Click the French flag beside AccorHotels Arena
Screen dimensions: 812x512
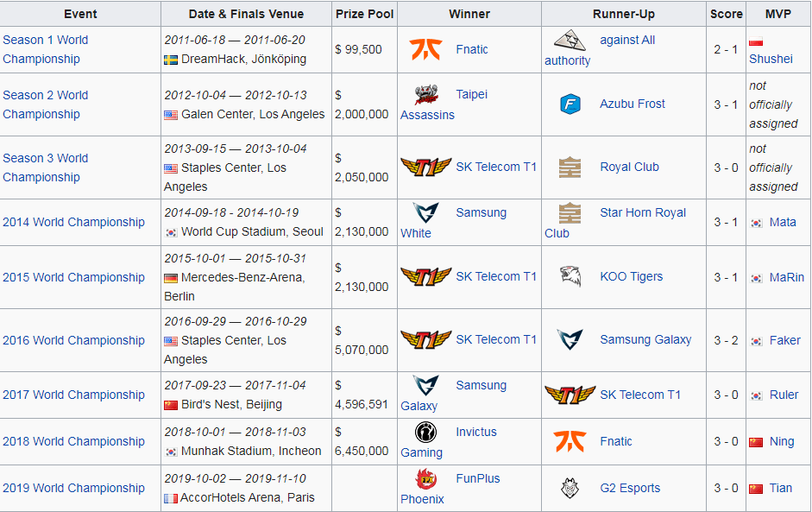coord(170,498)
